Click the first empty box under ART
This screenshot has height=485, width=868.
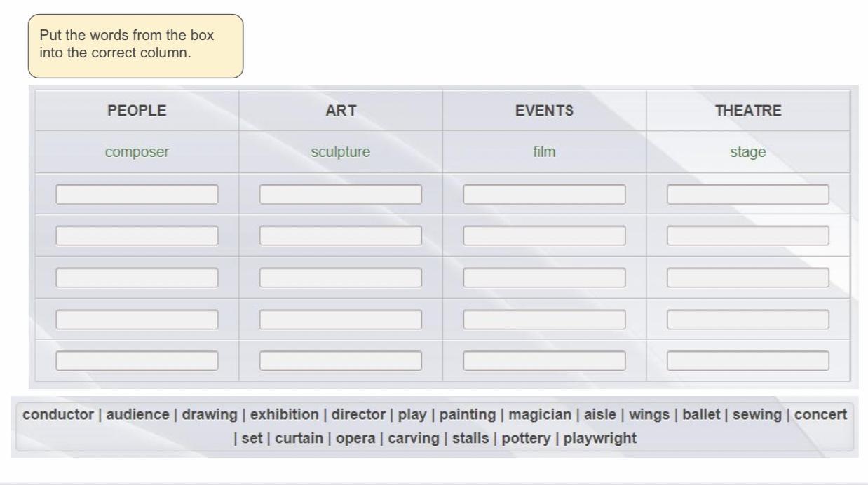[x=341, y=194]
